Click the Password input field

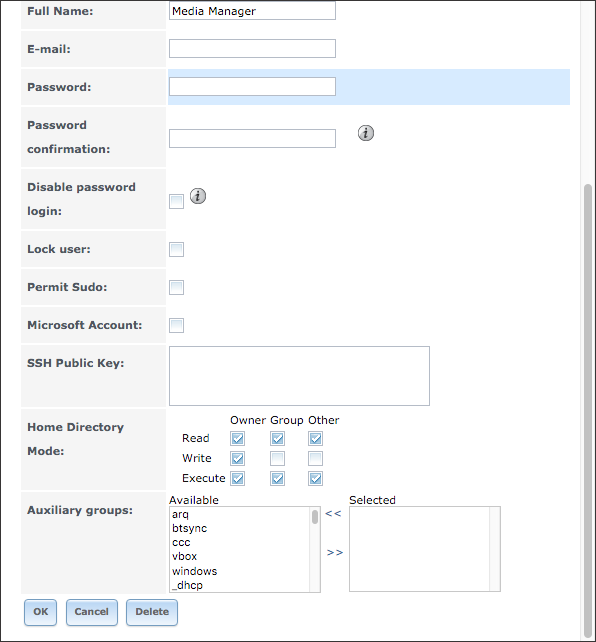(252, 87)
